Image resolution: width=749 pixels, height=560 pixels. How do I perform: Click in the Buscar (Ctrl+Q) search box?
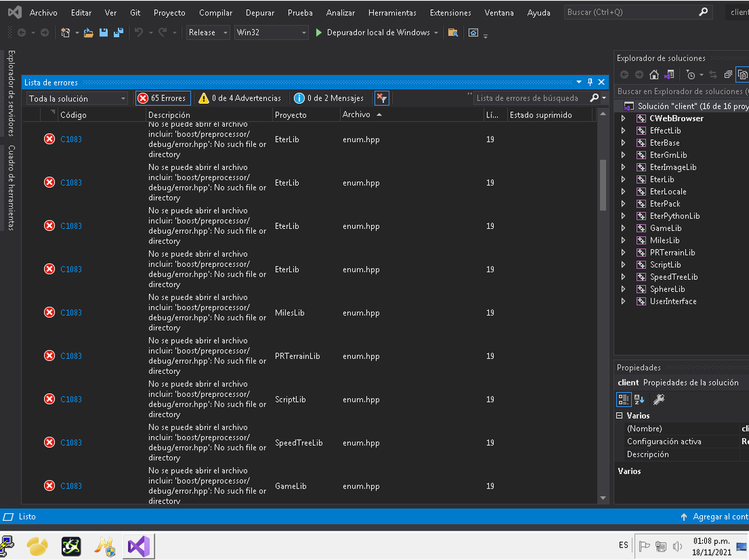(x=638, y=13)
